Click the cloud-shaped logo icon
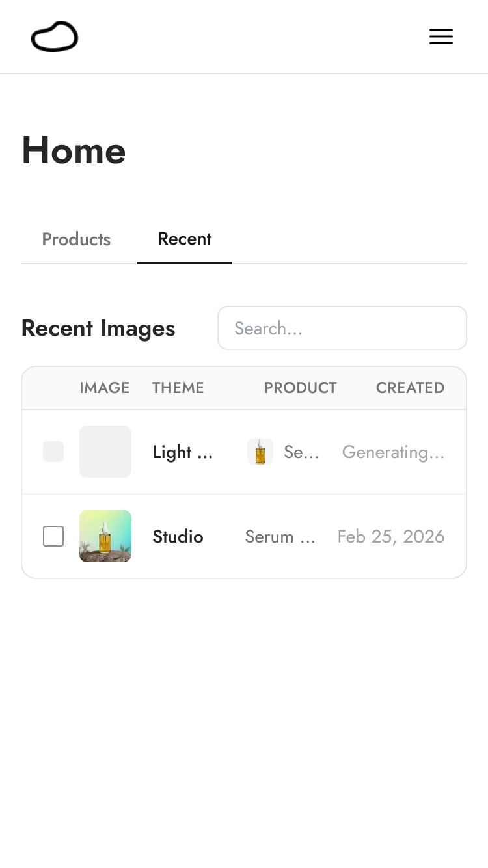This screenshot has height=868, width=488. point(55,37)
